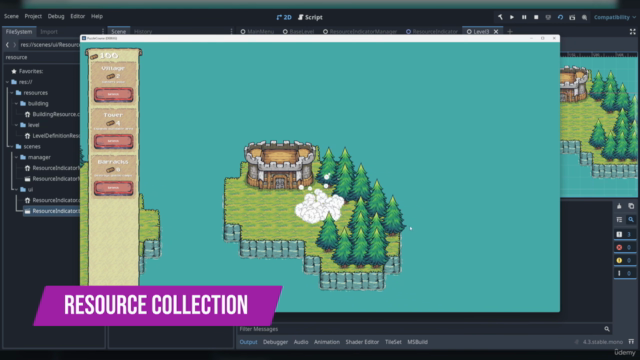Screen dimensions: 640x360
Task: Click the run specific scene clapper icon
Action: (572, 17)
